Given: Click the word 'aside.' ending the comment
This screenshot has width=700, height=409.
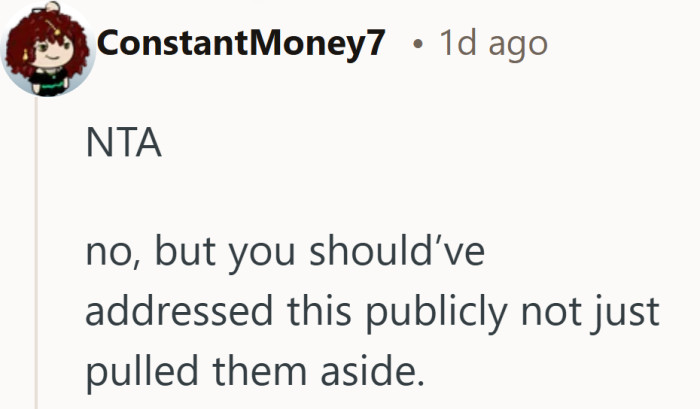Looking at the screenshot, I should click(371, 371).
